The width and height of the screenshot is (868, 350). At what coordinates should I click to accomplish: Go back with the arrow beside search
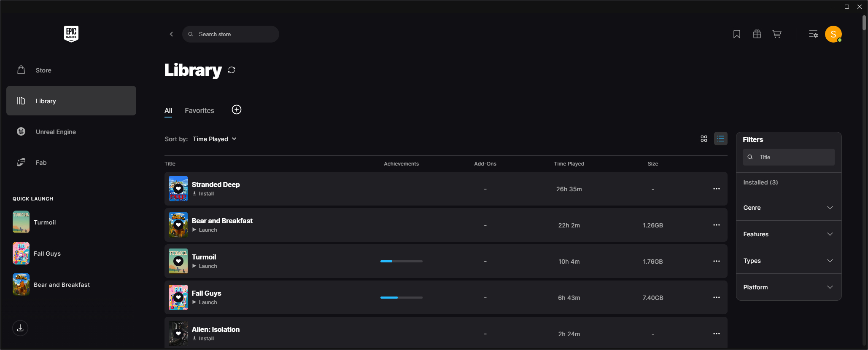pos(171,34)
